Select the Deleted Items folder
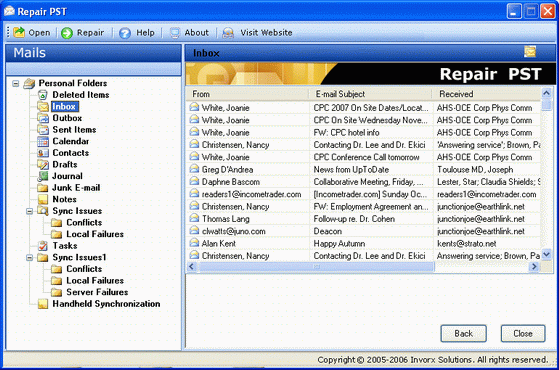 [x=81, y=95]
